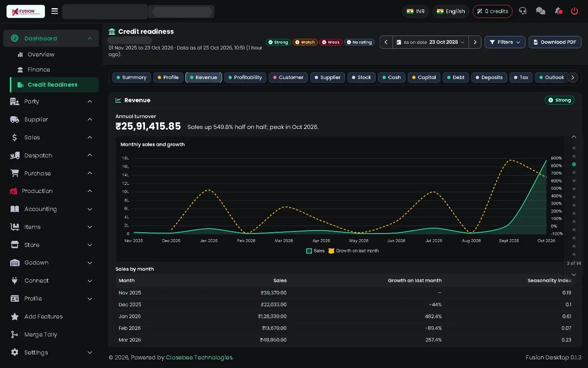The image size is (588, 368).
Task: Toggle the Strong rating filter chip
Action: (278, 42)
